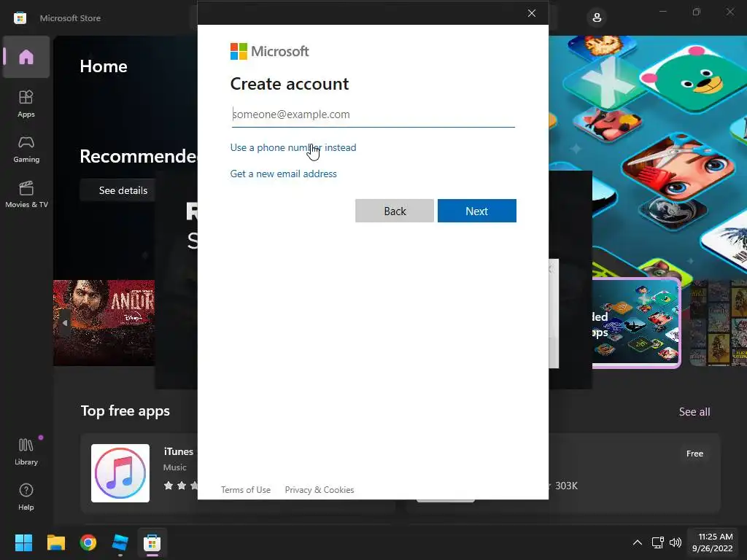Click the Next button
Image resolution: width=747 pixels, height=560 pixels.
coord(477,211)
